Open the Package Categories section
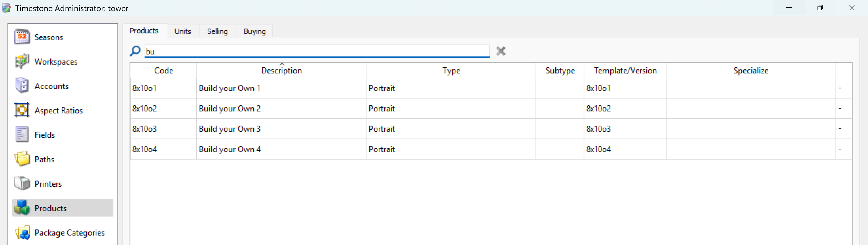The image size is (868, 245). tap(69, 233)
